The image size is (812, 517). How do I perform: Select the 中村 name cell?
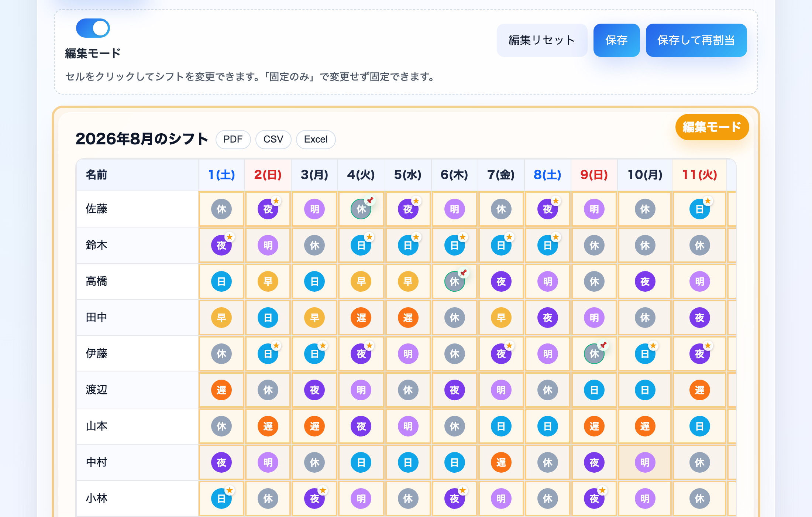(137, 462)
